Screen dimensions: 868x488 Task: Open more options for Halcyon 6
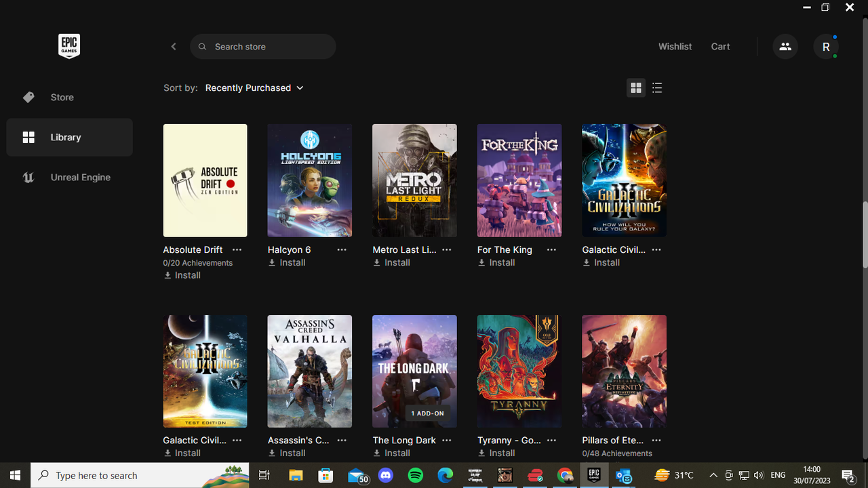pyautogui.click(x=342, y=250)
